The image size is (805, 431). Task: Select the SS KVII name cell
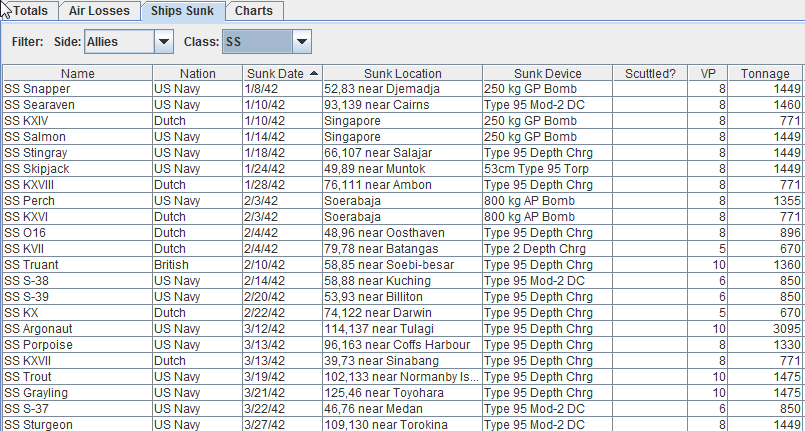78,249
